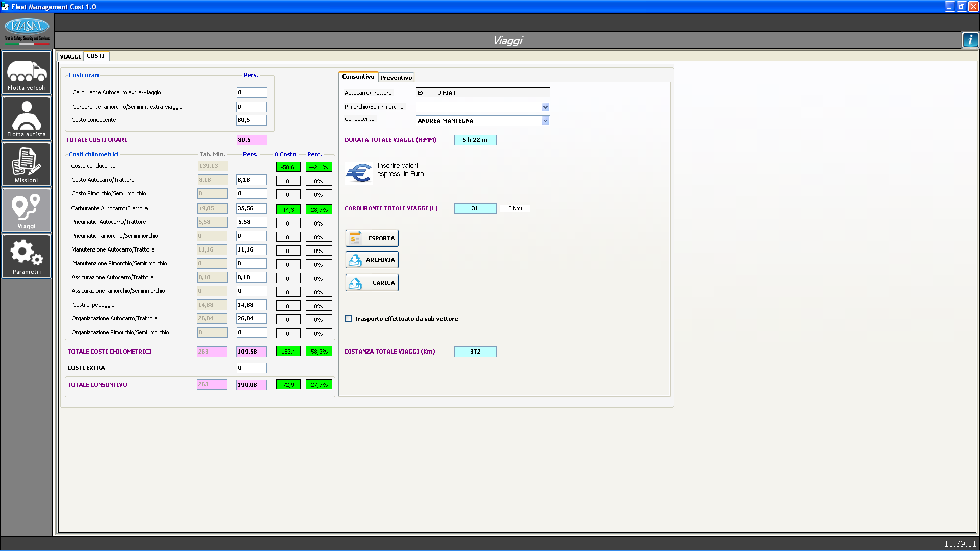Open the Parametri settings section
Screen dimensions: 980x551
[27, 256]
